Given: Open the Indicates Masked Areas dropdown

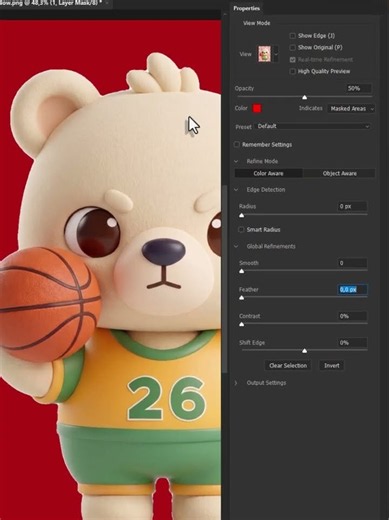Looking at the screenshot, I should pos(351,109).
